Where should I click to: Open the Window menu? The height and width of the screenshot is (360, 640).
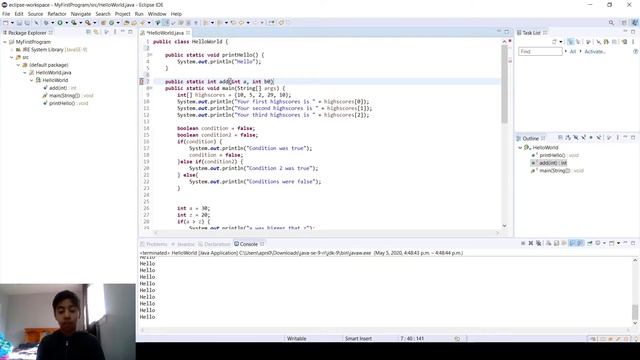click(157, 14)
